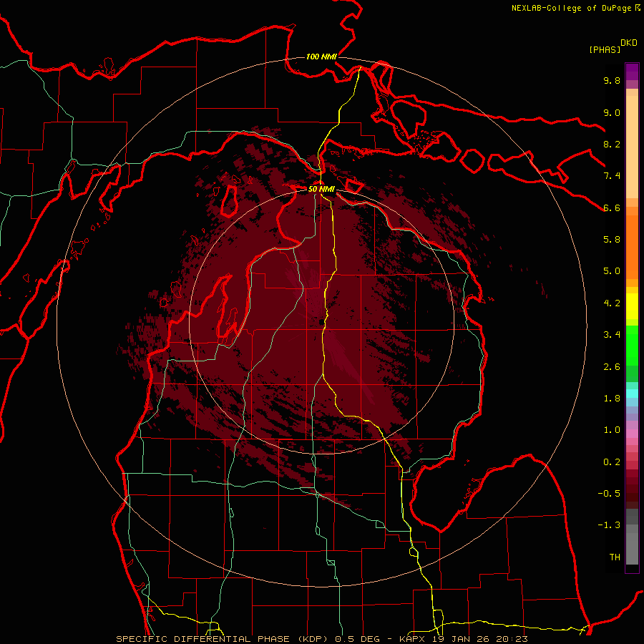Click the yellow band of color scale
644x644 pixels.
(x=632, y=306)
